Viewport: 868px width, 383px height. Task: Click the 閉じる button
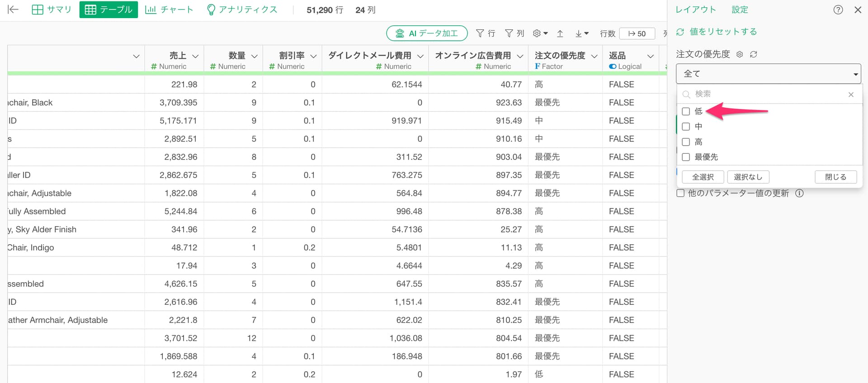click(x=835, y=177)
